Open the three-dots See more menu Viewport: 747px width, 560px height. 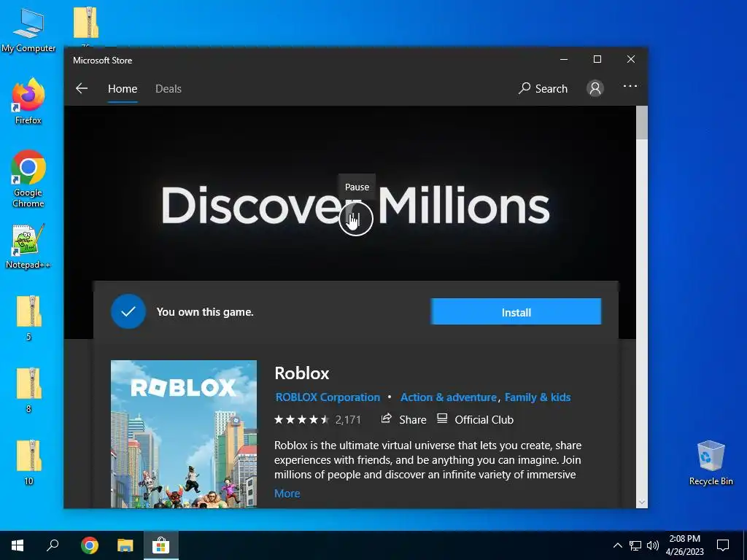tap(630, 86)
